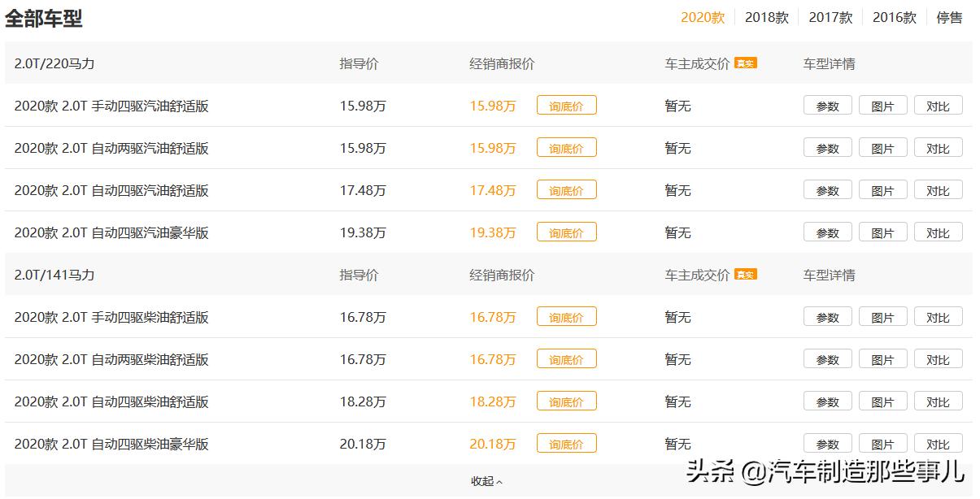Open 参数 for 手动四驱柴油舒适版

click(826, 316)
